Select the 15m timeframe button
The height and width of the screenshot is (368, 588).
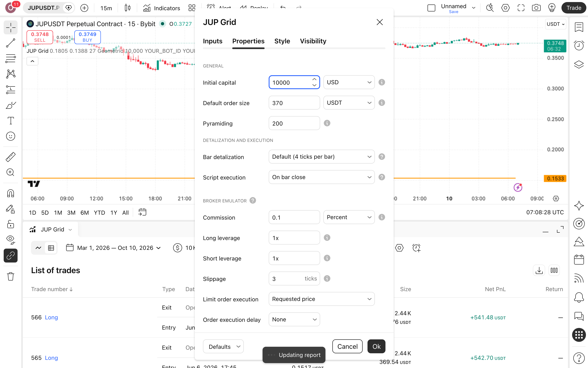click(106, 8)
